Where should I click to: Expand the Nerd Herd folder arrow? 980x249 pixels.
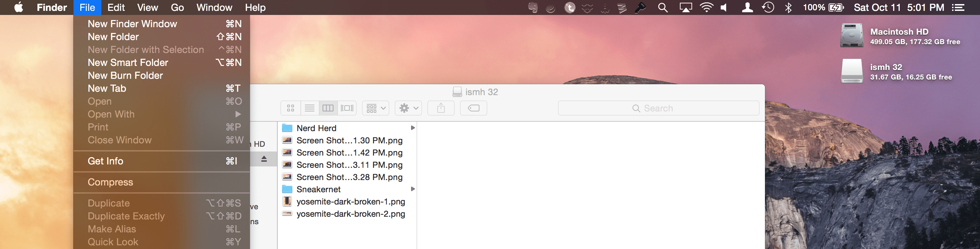[413, 128]
